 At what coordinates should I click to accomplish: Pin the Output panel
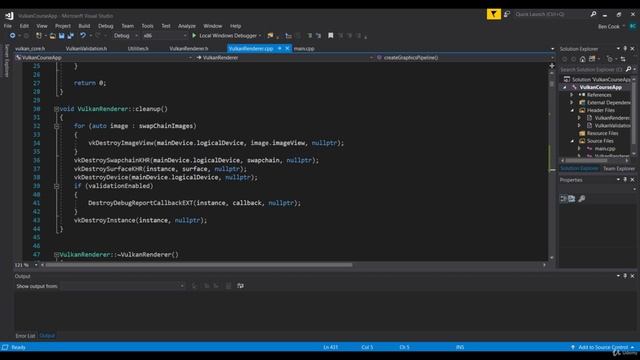[625, 276]
